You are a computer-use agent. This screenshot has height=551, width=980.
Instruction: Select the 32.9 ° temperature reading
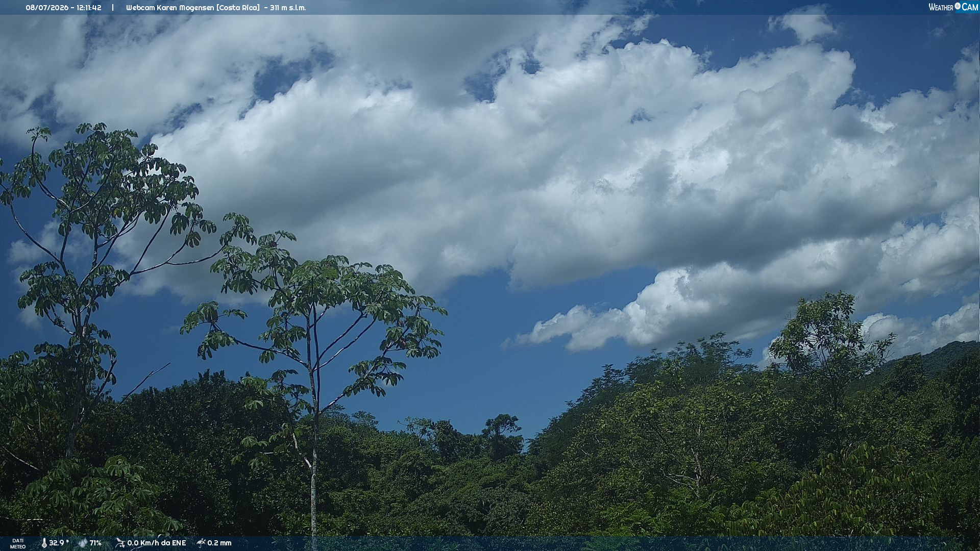pyautogui.click(x=59, y=543)
